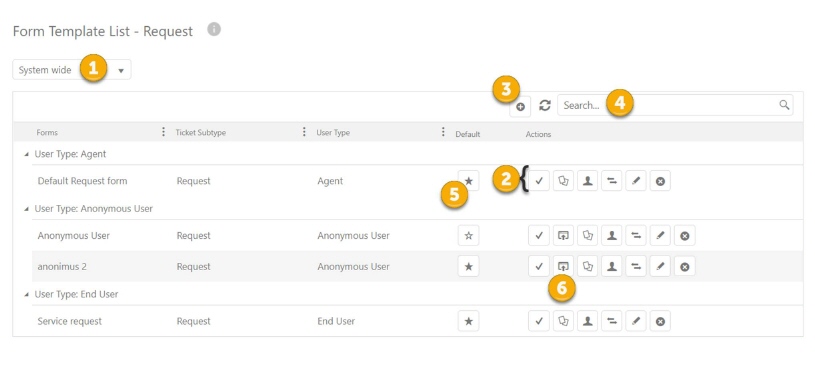Copy the Anonymous User form

click(587, 235)
